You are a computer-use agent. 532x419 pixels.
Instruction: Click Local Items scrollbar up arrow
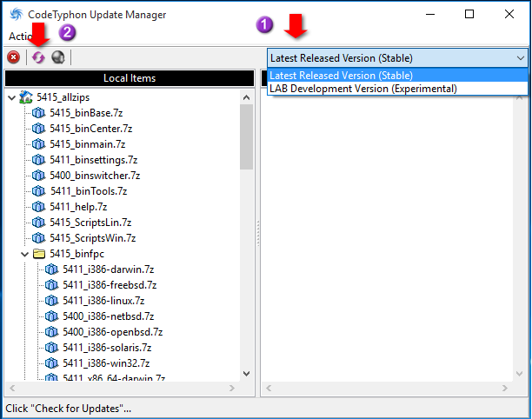point(247,97)
